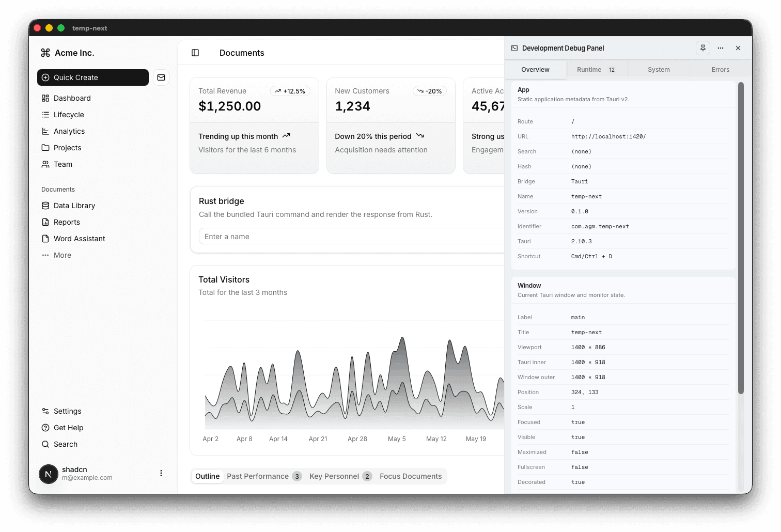Select the Past Performance tab
The width and height of the screenshot is (781, 532).
[258, 476]
